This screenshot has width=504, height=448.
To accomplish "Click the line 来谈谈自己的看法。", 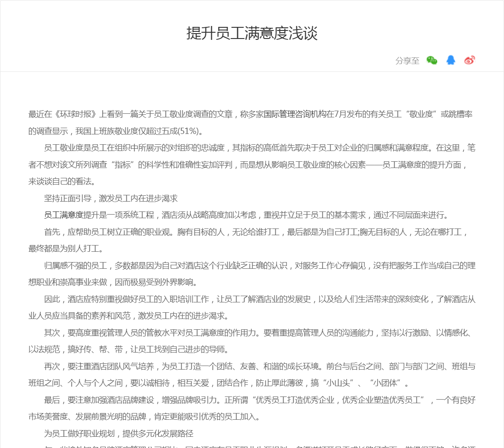I will tap(62, 181).
